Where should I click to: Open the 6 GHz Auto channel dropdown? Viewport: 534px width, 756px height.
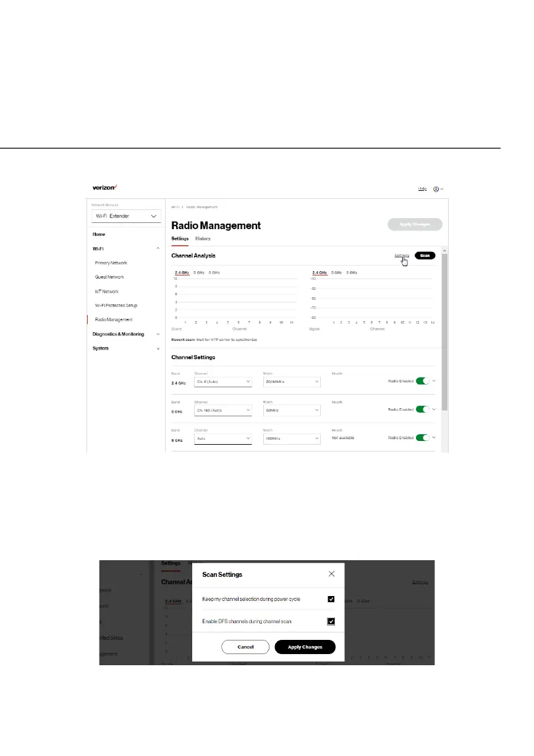point(222,438)
